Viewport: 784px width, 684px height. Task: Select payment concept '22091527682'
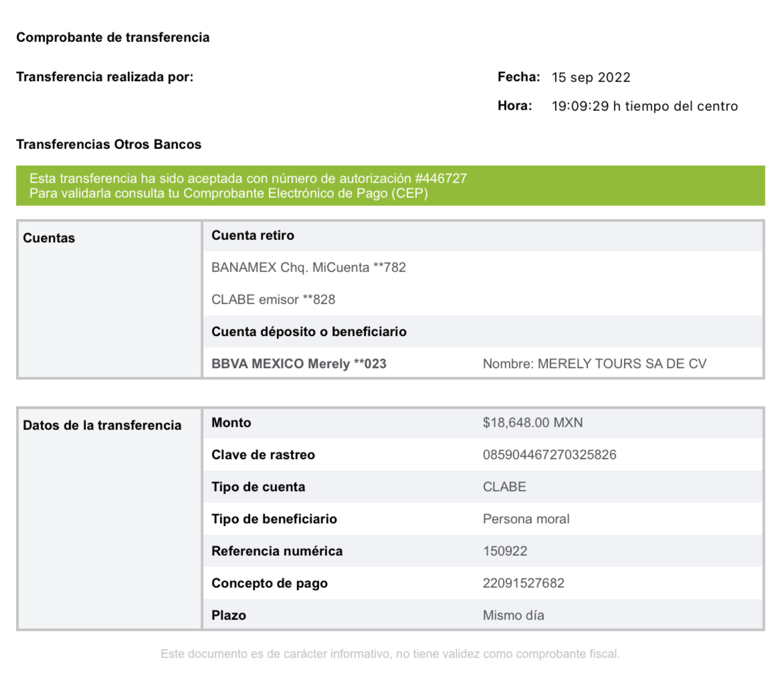(x=523, y=583)
